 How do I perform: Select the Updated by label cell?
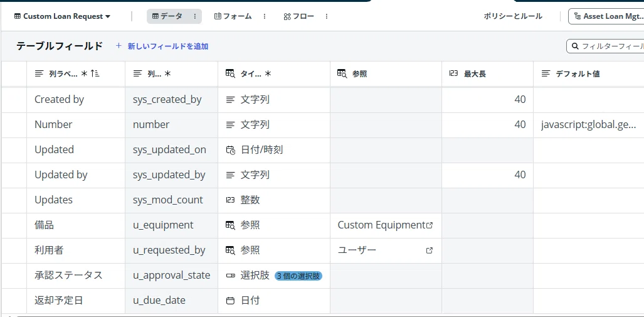(x=76, y=175)
